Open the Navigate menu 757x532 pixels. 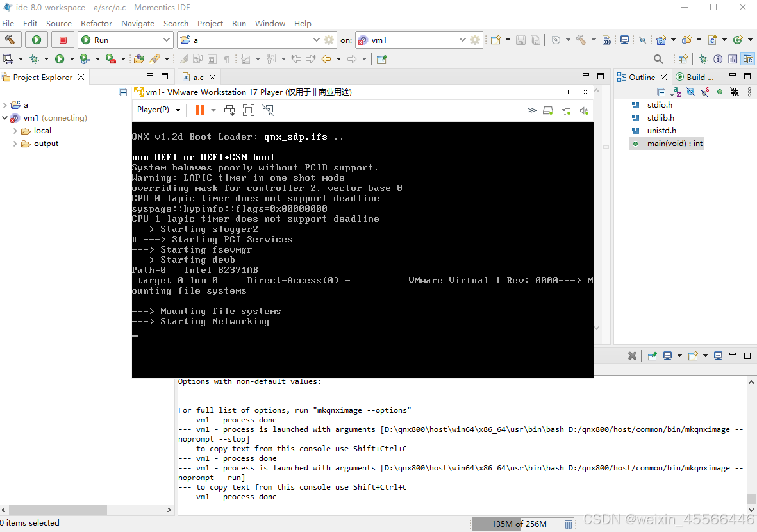coord(138,23)
